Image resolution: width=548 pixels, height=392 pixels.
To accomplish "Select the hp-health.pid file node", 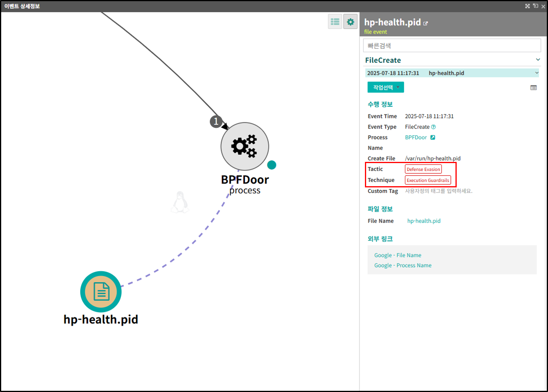I will click(101, 292).
